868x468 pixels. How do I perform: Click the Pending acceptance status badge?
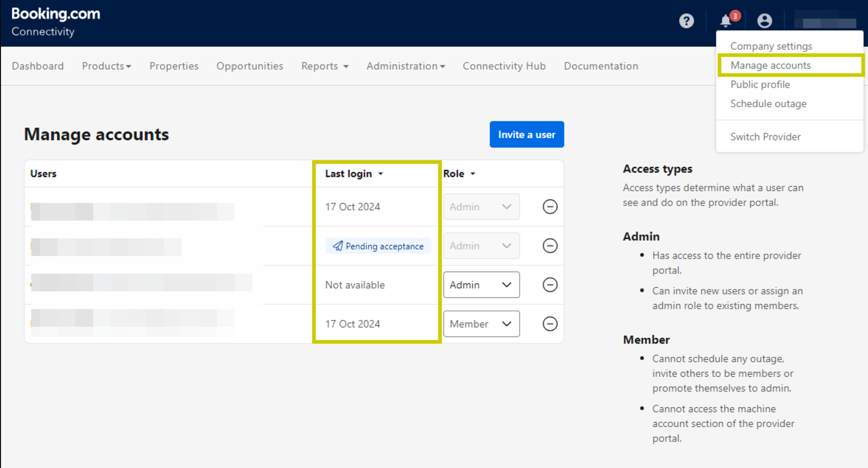click(x=378, y=246)
